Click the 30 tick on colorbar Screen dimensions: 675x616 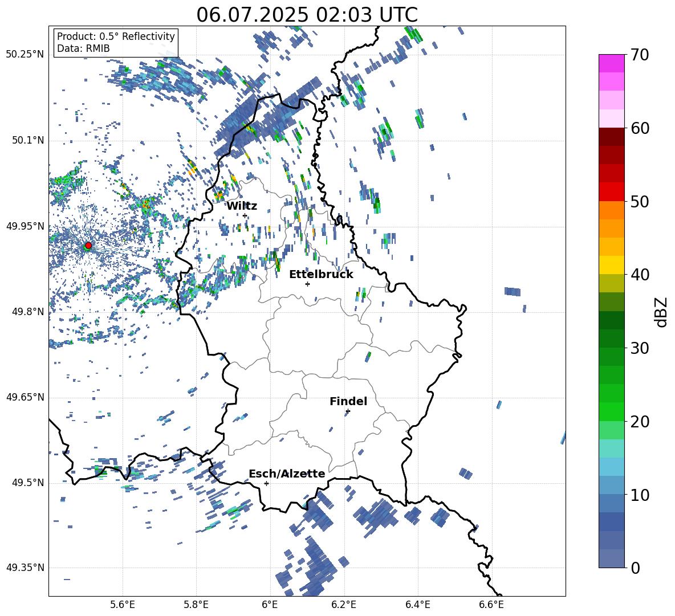point(640,348)
